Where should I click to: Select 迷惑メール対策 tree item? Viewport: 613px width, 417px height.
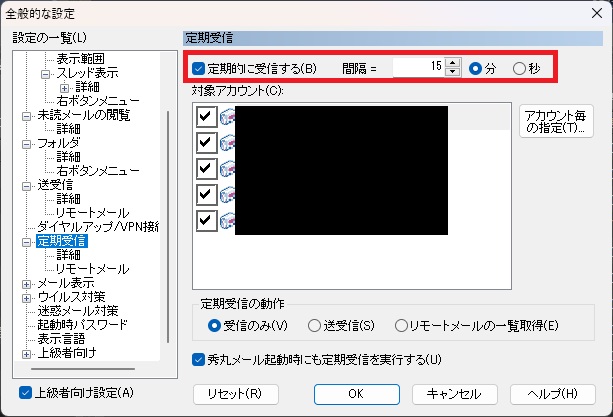(x=78, y=311)
